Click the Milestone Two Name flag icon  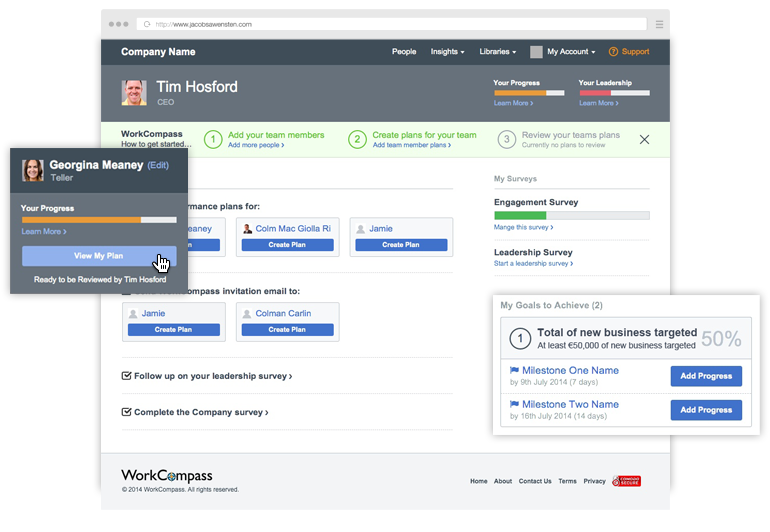(x=514, y=404)
